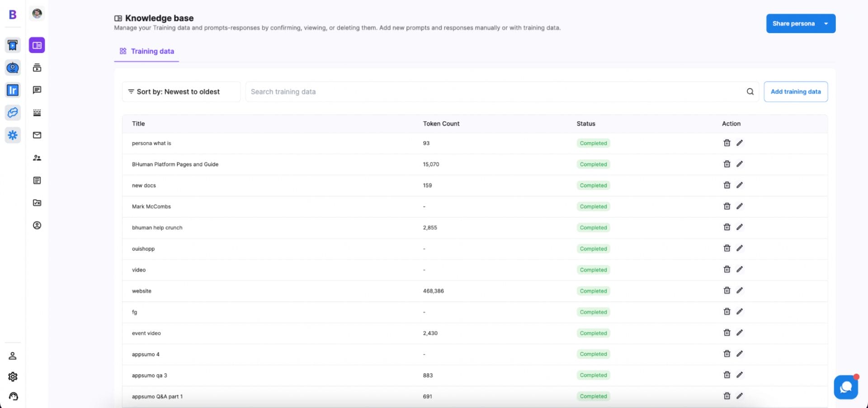The width and height of the screenshot is (868, 408).
Task: Click the headset support icon
Action: pyautogui.click(x=13, y=397)
